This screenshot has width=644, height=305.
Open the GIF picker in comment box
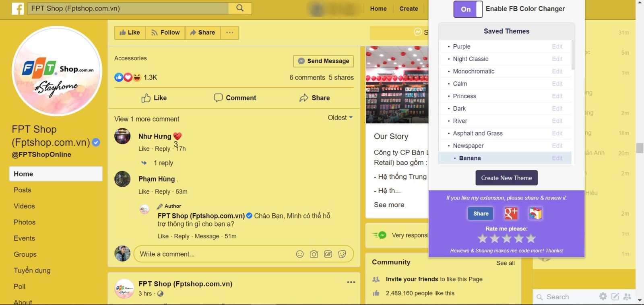[x=328, y=254]
